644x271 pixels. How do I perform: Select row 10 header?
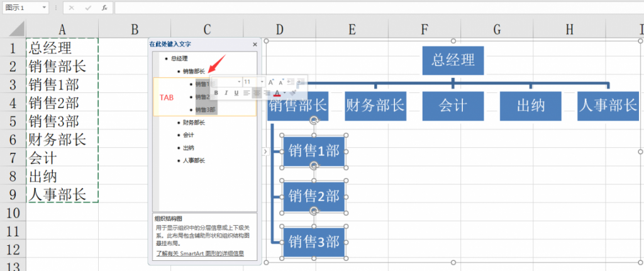(x=13, y=213)
